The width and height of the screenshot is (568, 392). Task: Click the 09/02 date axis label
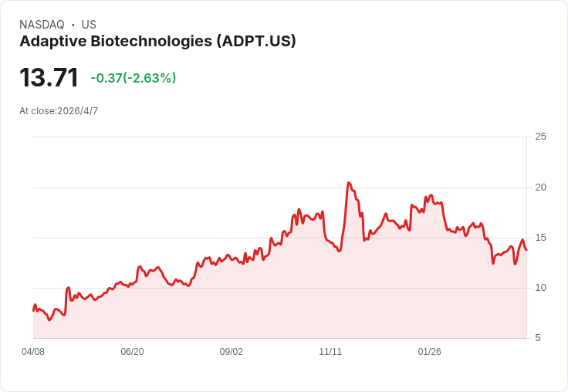click(231, 352)
